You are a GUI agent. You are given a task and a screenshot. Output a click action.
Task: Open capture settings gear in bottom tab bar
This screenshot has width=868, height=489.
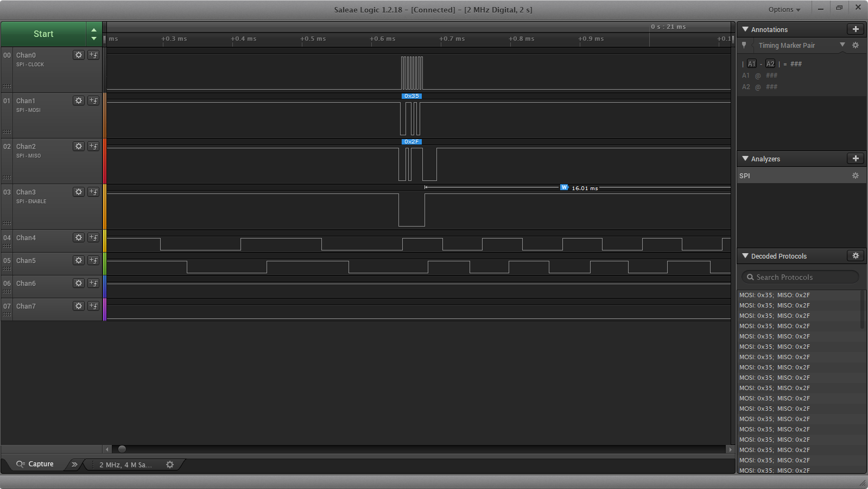pyautogui.click(x=170, y=465)
